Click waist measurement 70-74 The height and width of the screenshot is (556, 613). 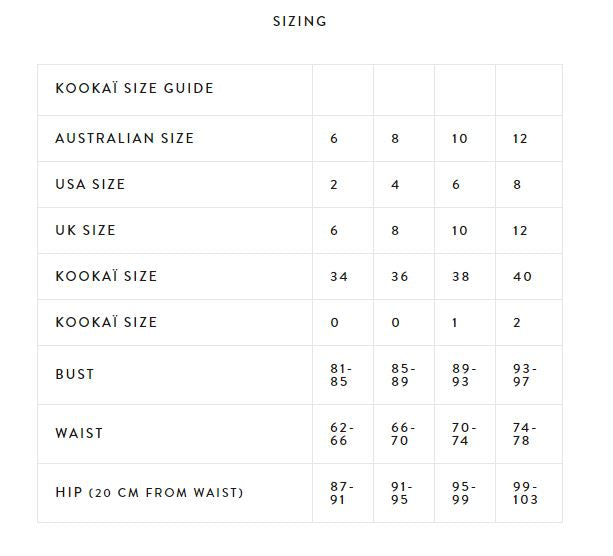[463, 433]
